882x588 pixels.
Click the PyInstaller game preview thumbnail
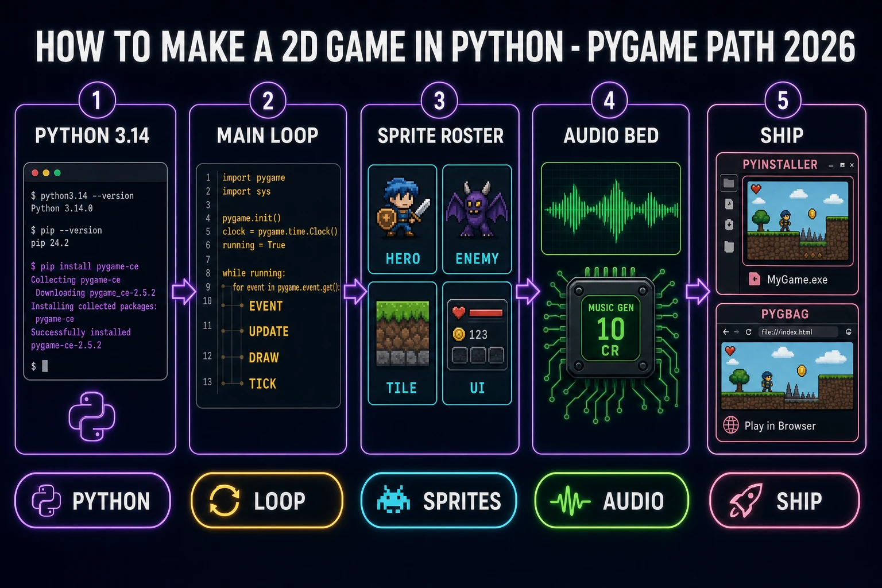tap(798, 221)
